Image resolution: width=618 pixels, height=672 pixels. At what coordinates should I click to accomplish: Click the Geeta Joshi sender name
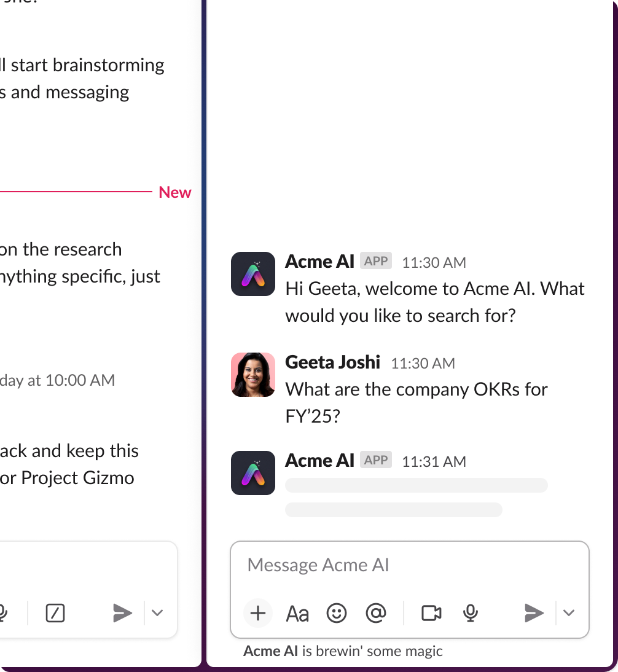click(x=332, y=362)
